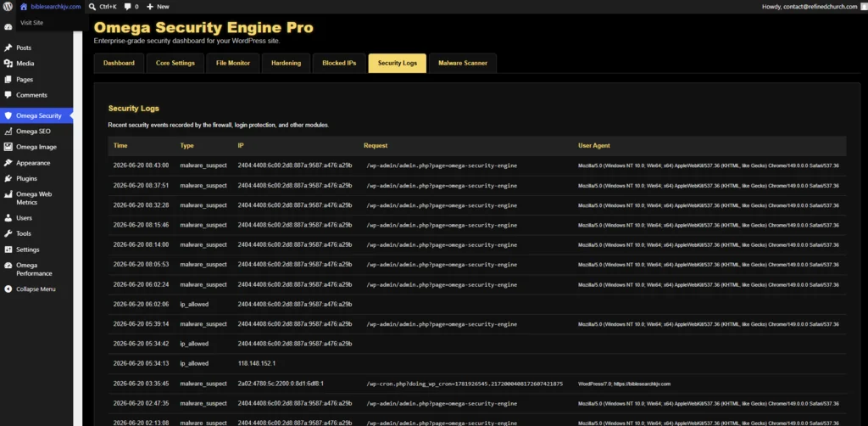Select log time 2026-06-20 08:37:51
Image resolution: width=868 pixels, height=426 pixels.
tap(142, 185)
